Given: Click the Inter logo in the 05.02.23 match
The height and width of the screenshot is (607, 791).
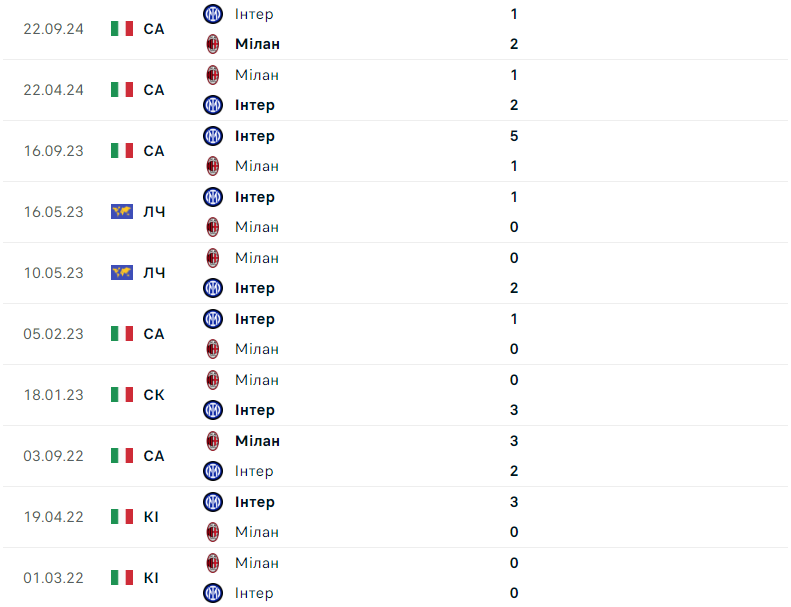Looking at the screenshot, I should pos(212,319).
